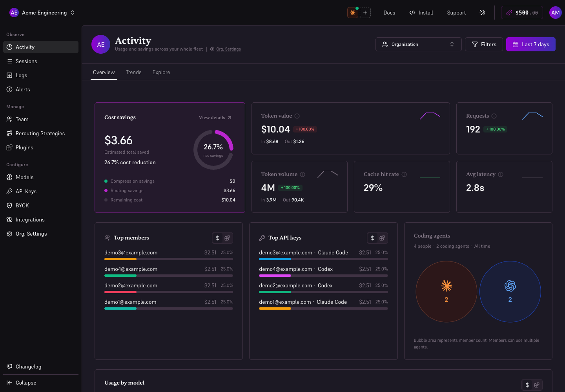Click the Codex agents bubble
Screen dimensions: 565x392
coord(510,292)
